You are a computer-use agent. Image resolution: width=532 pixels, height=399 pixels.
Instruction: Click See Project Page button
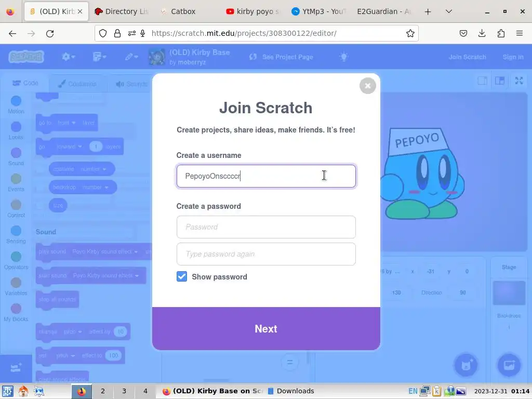point(281,57)
